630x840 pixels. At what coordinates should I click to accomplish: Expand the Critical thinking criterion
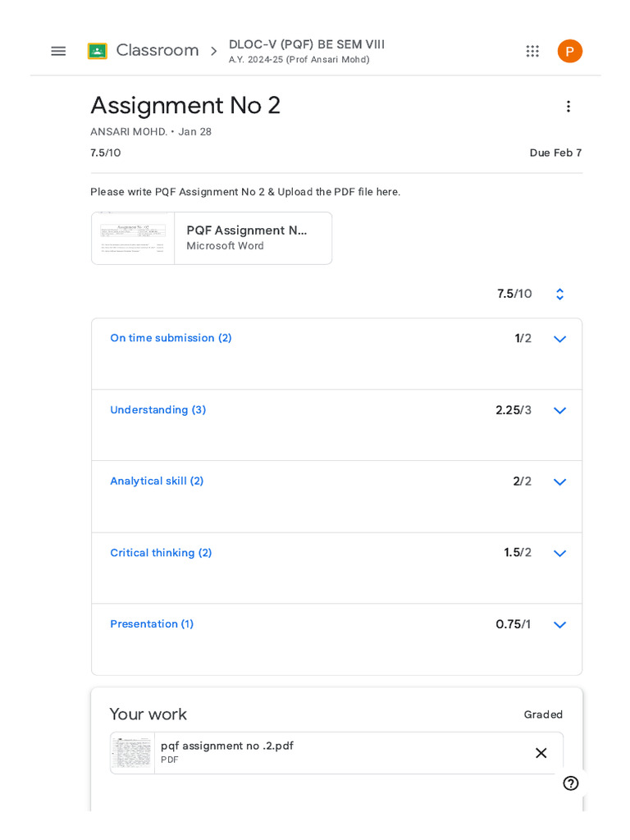(x=560, y=554)
